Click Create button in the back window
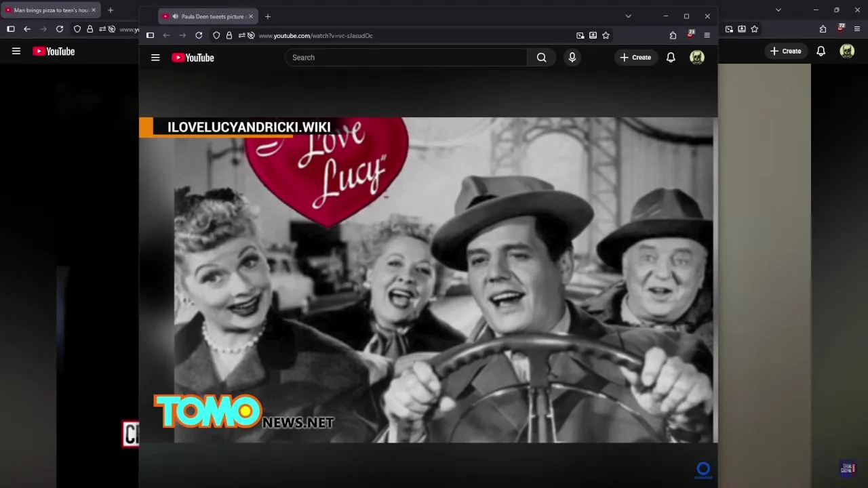The image size is (868, 488). coord(786,51)
